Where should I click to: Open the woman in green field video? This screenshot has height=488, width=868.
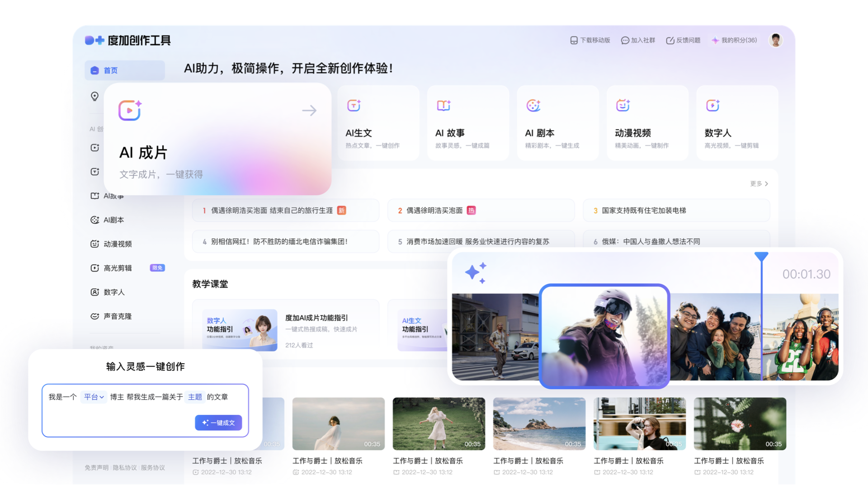[439, 424]
